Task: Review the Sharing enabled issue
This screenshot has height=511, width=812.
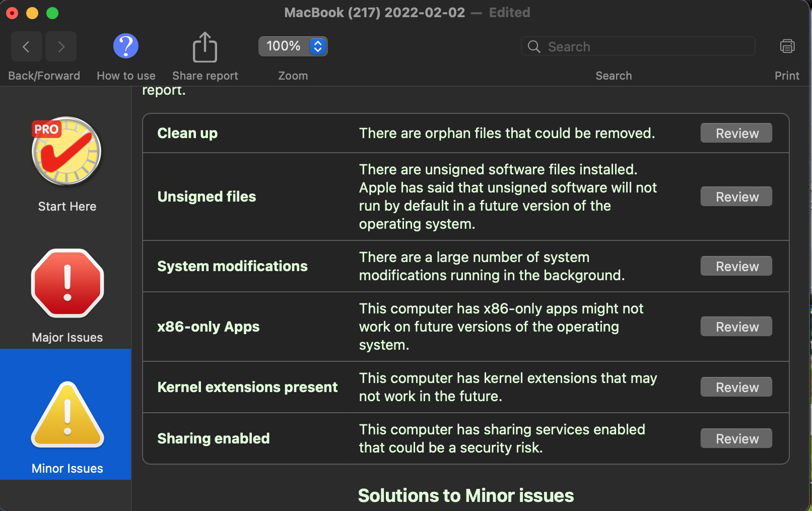Action: [736, 439]
